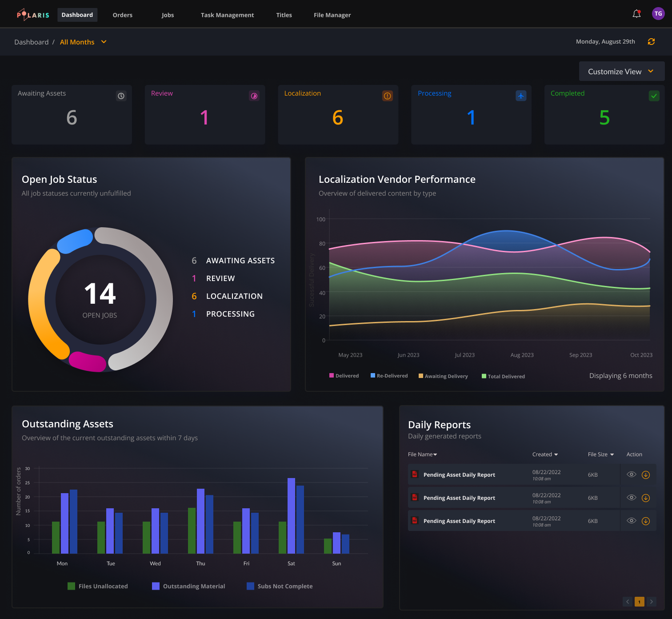Open the All Months dropdown
672x619 pixels.
click(x=83, y=42)
